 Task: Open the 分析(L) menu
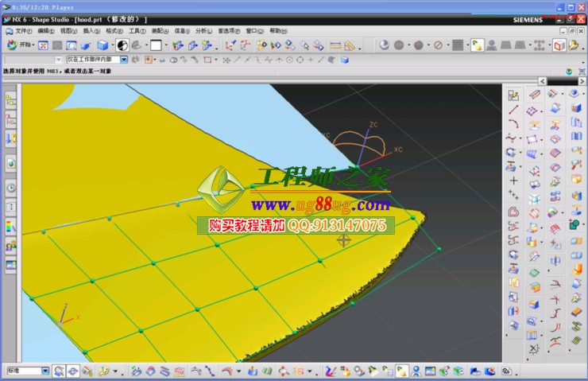[x=202, y=31]
